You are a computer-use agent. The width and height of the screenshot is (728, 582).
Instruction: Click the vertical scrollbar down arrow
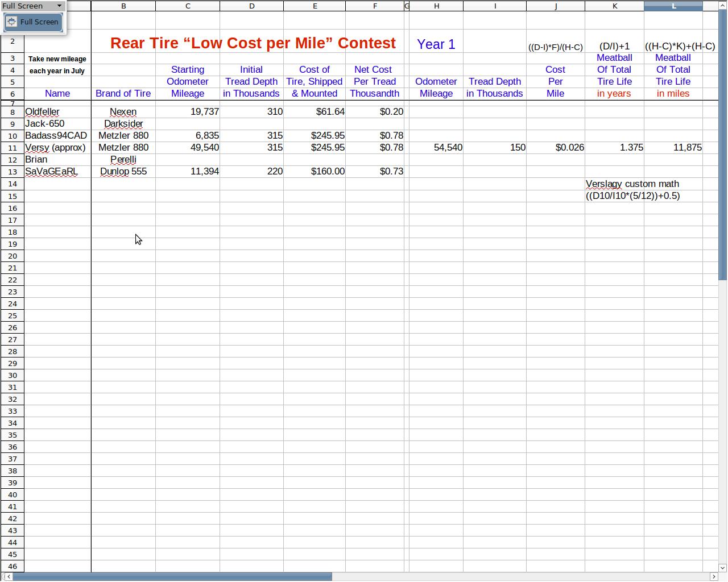[x=723, y=567]
